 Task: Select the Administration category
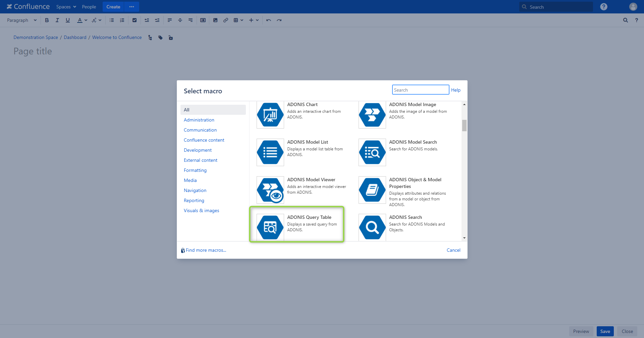(x=199, y=120)
